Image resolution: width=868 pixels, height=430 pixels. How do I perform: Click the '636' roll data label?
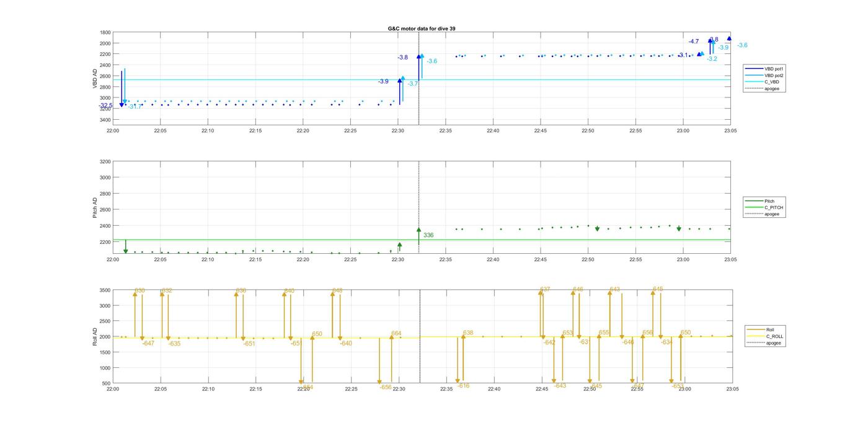pyautogui.click(x=241, y=290)
